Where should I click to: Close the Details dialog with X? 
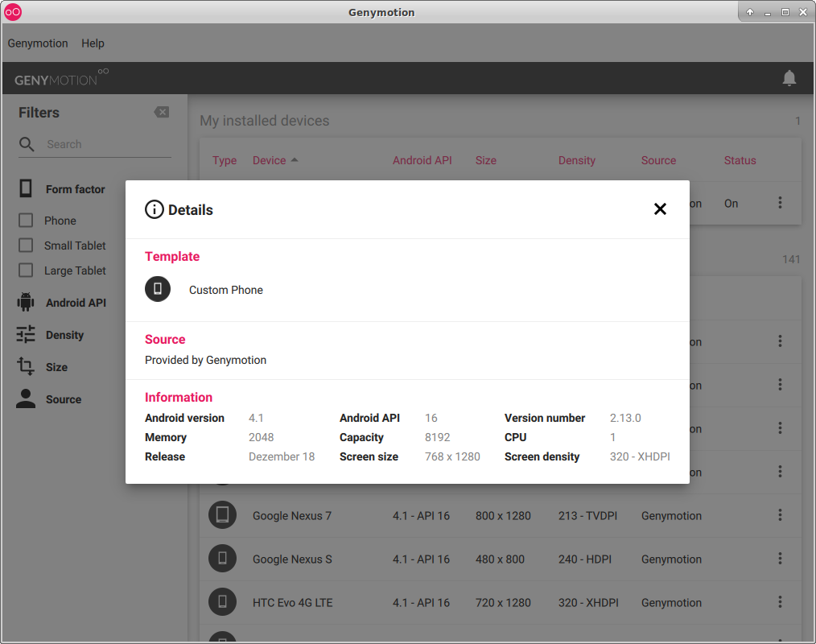[x=660, y=208]
